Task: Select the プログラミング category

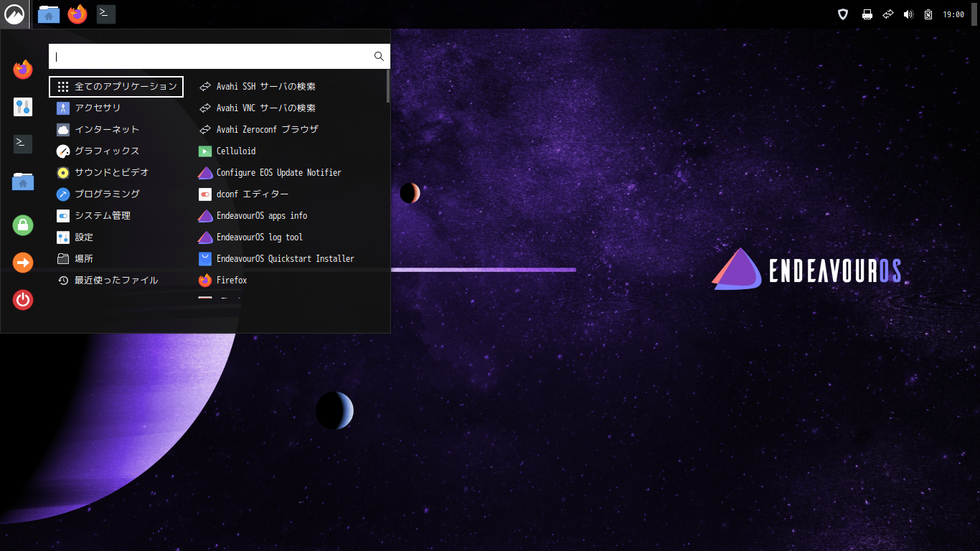Action: 116,194
